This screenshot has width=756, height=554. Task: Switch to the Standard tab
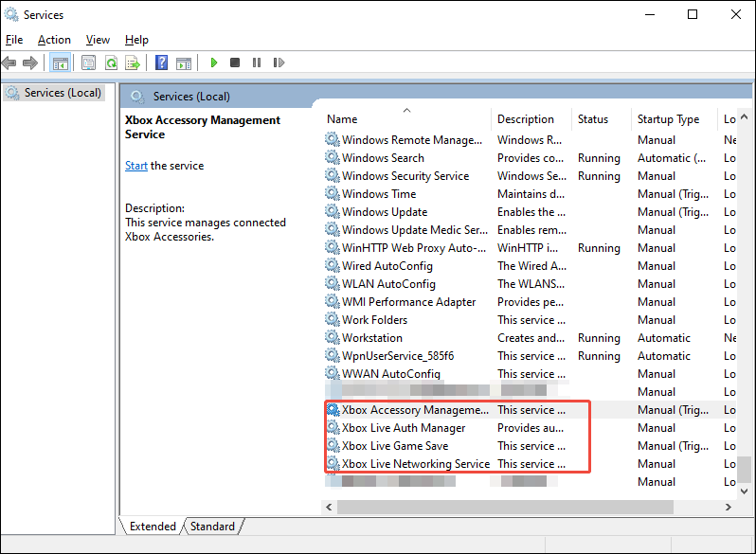pyautogui.click(x=212, y=526)
